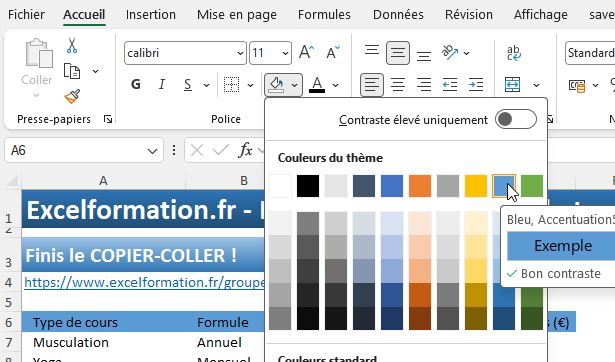The image size is (615, 362).
Task: Pick the Bleu Accentuation5 theme swatch
Action: [504, 186]
